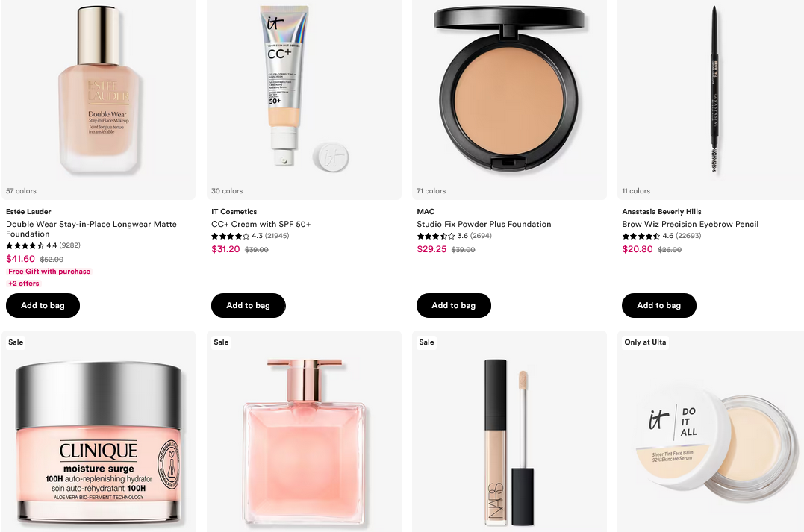The height and width of the screenshot is (532, 804).
Task: Open star rating reviews for Brow Wiz
Action: [661, 236]
